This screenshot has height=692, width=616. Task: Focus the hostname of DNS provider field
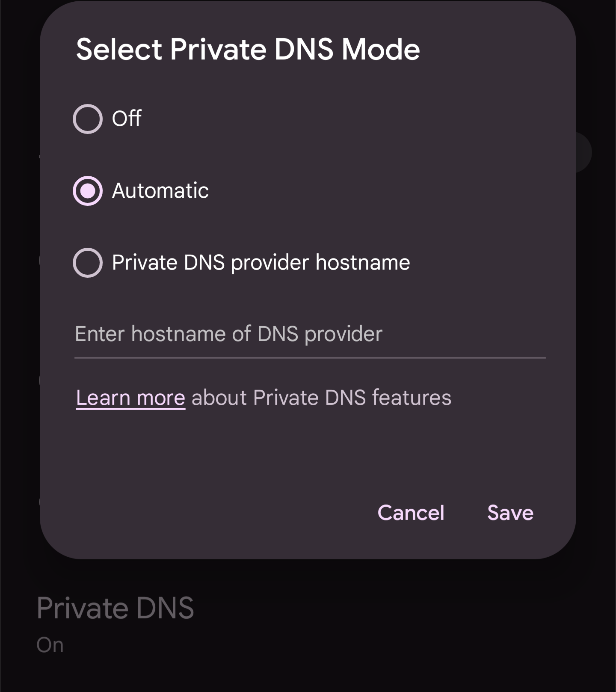[x=310, y=334]
